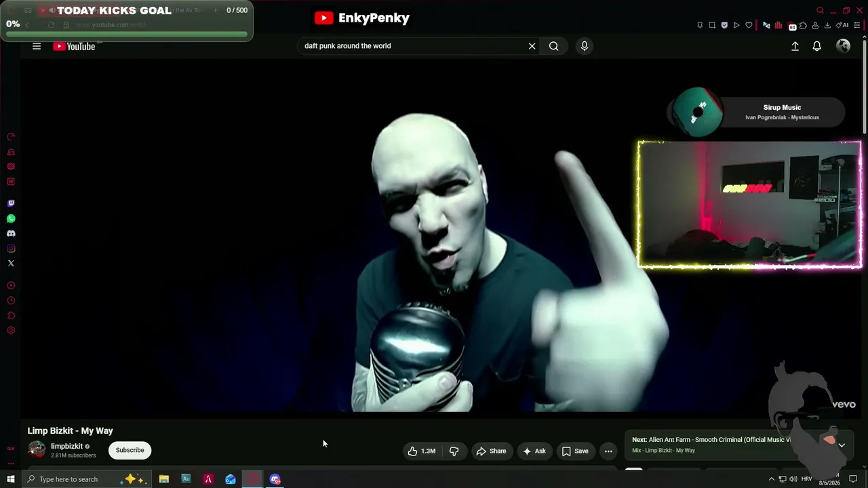Open the browser extensions puzzle icon

point(804,25)
